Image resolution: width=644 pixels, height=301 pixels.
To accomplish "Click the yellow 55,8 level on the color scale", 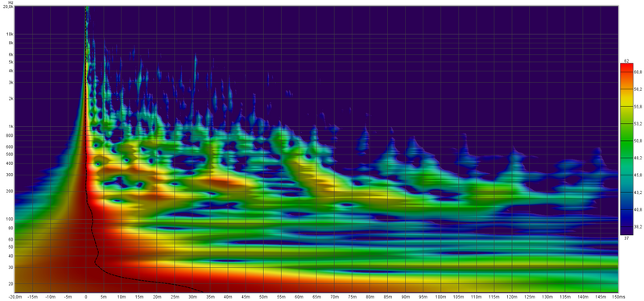I will pos(626,106).
